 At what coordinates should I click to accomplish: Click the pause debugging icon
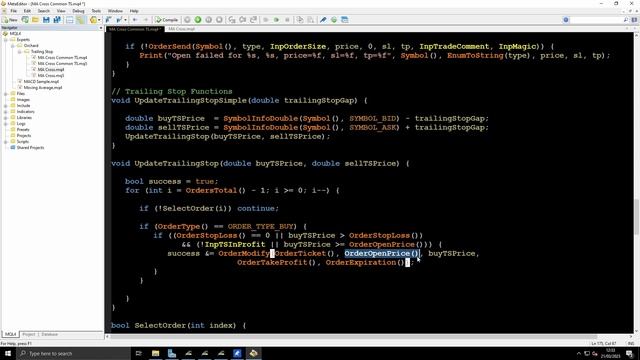coord(209,20)
